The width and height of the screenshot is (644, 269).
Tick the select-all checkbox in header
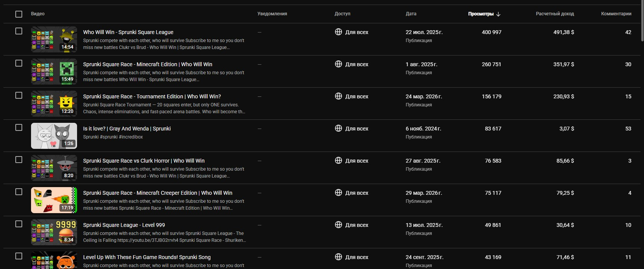point(19,14)
